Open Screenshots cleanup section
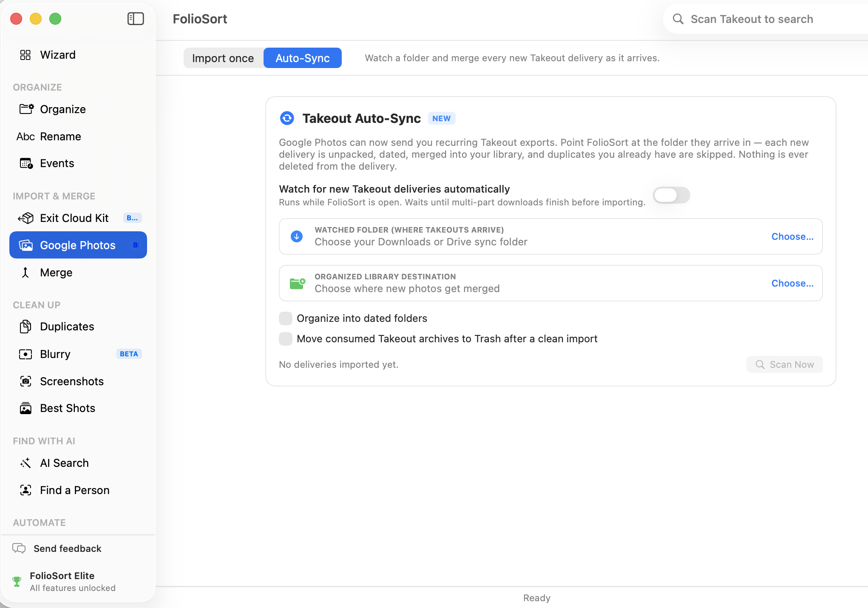Screen dimensions: 868x608 [78, 381]
